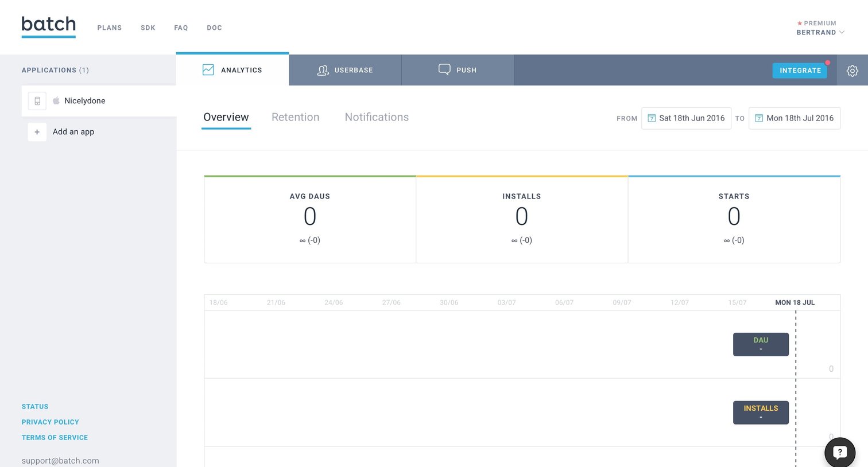Click the Analytics chart icon

208,70
